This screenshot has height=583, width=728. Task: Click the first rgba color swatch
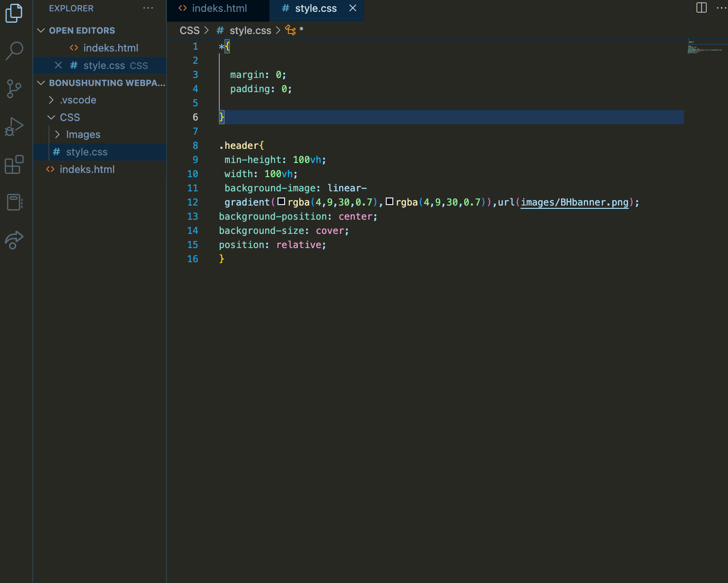[x=281, y=202]
